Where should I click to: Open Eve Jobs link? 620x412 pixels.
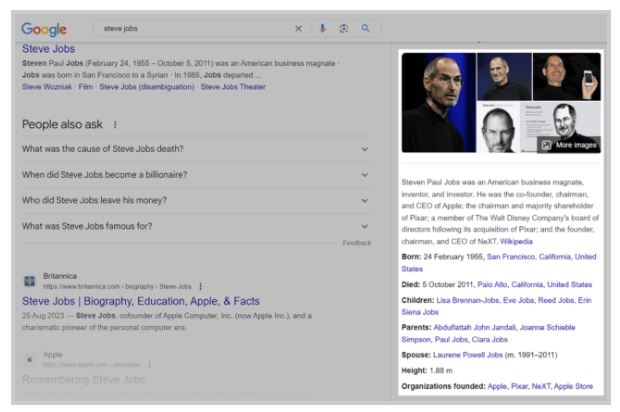click(x=518, y=300)
